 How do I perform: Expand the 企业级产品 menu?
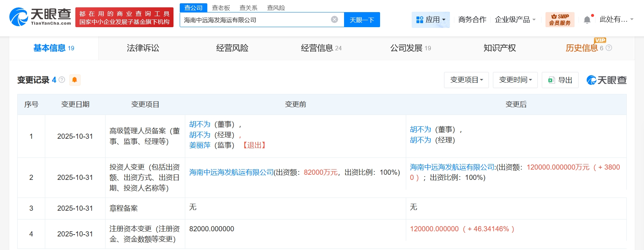pyautogui.click(x=515, y=20)
